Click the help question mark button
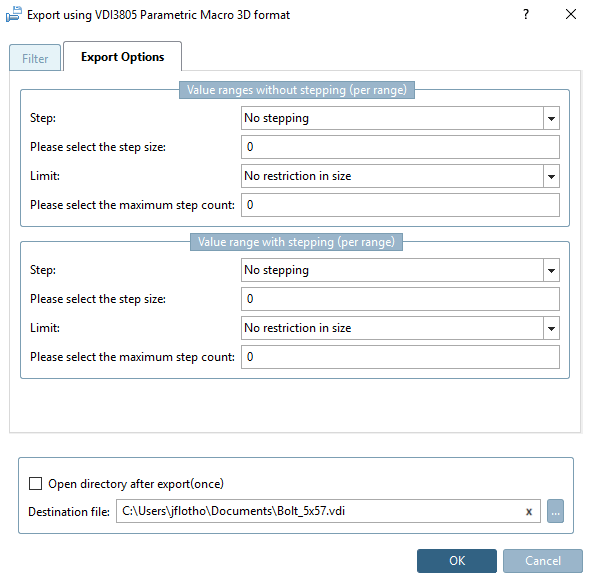Screen dimensions: 592x580 pyautogui.click(x=526, y=14)
